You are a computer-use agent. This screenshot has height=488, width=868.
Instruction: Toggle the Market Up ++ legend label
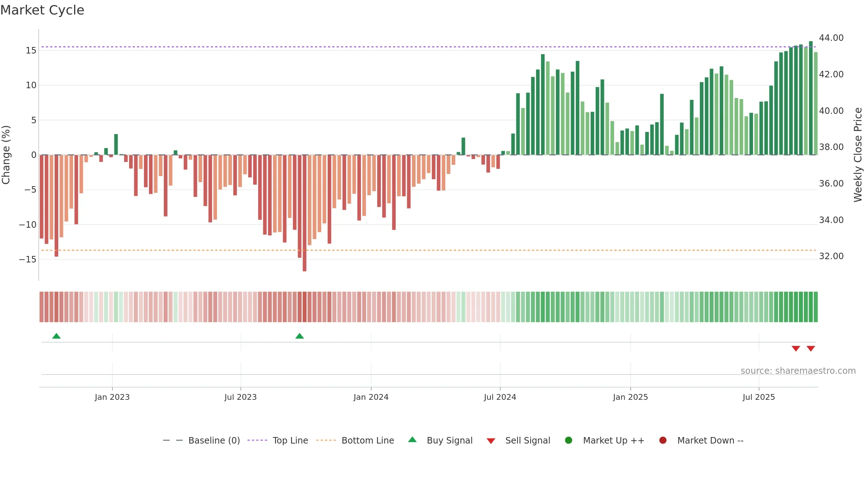pos(614,440)
